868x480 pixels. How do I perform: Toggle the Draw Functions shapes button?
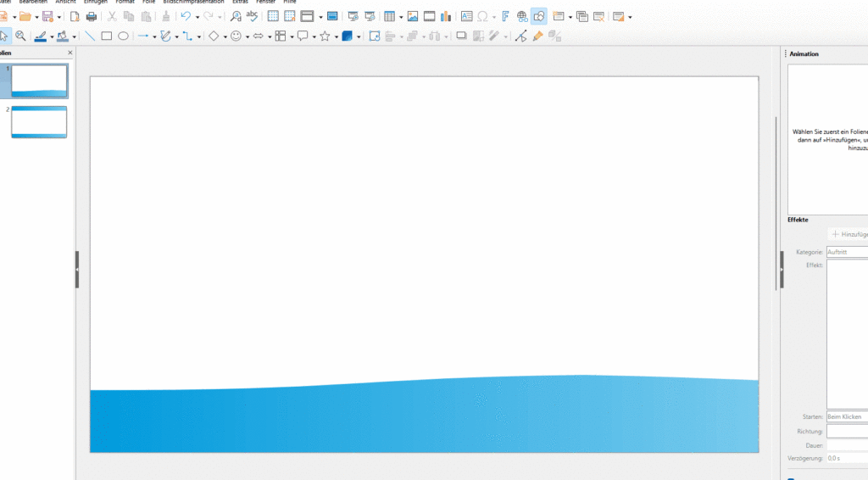[x=539, y=16]
